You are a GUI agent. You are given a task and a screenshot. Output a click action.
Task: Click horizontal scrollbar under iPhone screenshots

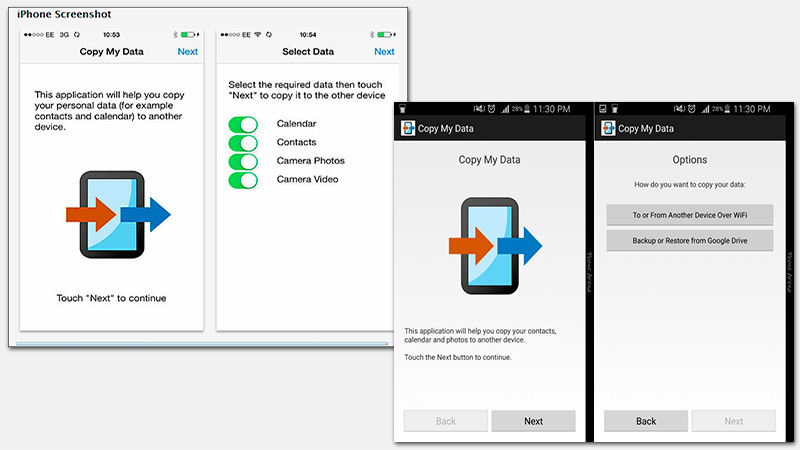(x=202, y=344)
